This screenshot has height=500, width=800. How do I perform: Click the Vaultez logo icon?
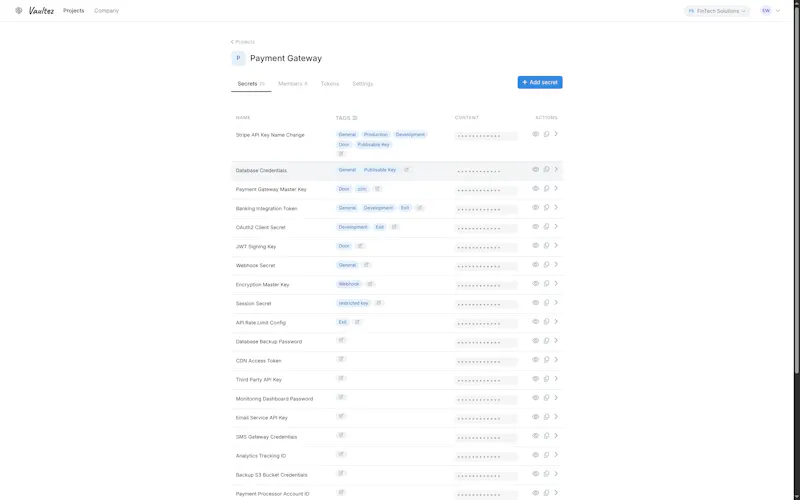pyautogui.click(x=19, y=10)
